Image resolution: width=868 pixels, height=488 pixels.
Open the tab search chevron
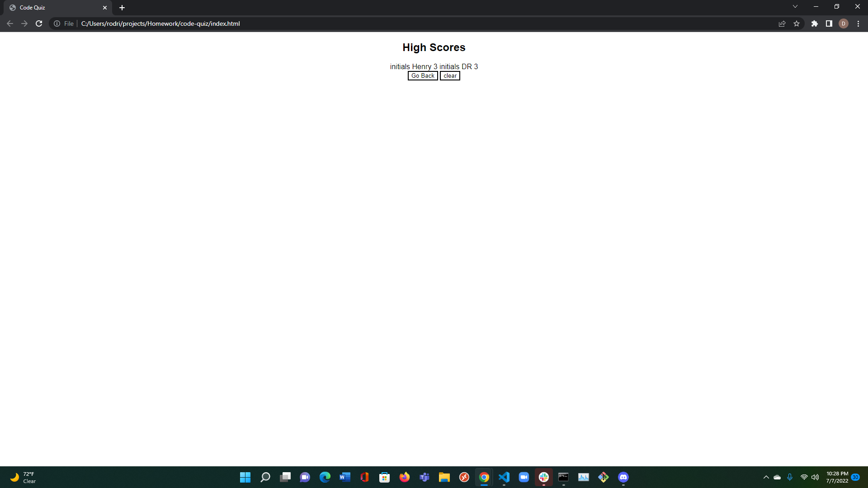(795, 6)
